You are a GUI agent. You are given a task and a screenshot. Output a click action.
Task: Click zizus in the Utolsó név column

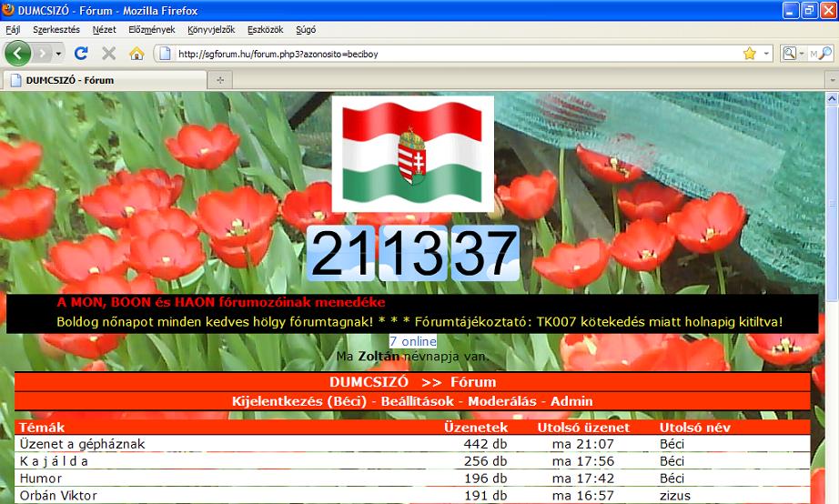coord(675,496)
